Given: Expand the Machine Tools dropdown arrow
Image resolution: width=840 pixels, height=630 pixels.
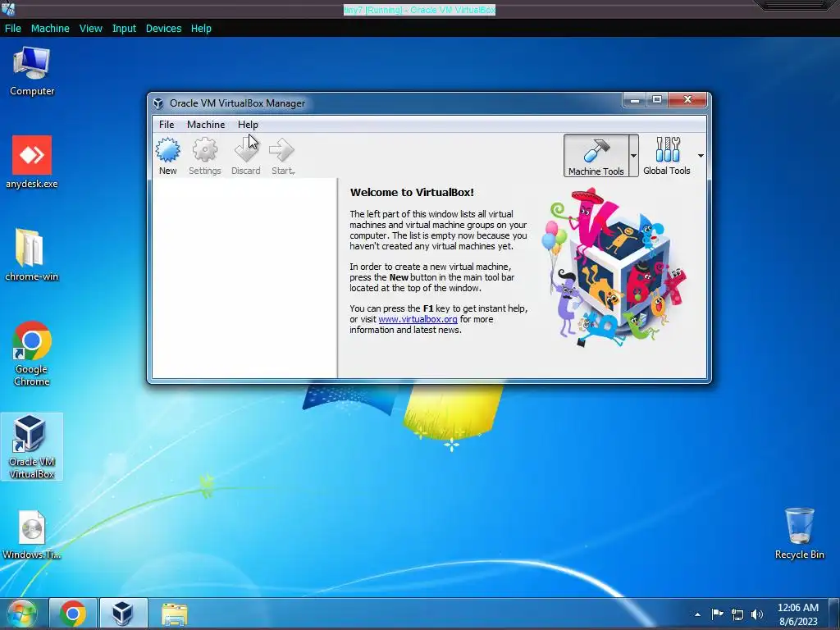Looking at the screenshot, I should [x=633, y=155].
